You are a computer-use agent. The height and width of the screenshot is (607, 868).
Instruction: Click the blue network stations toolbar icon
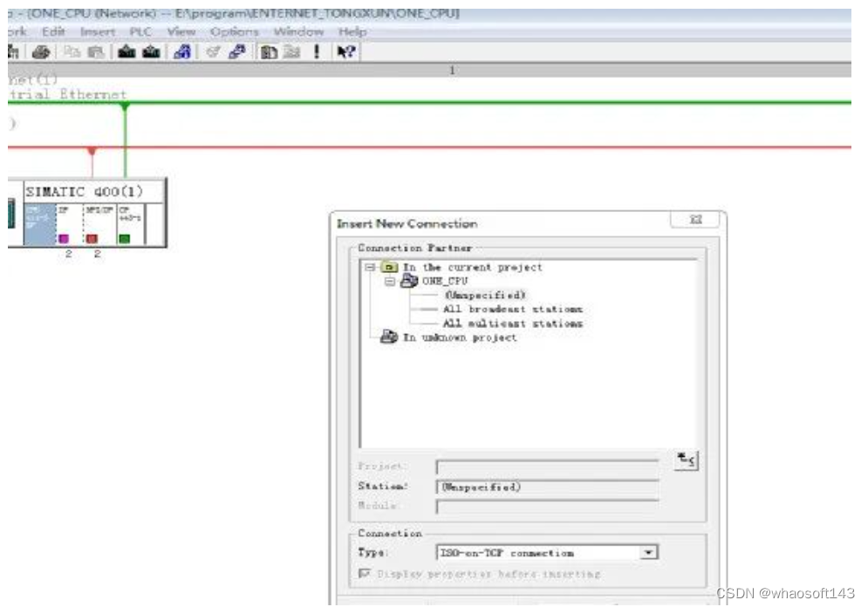(x=182, y=52)
